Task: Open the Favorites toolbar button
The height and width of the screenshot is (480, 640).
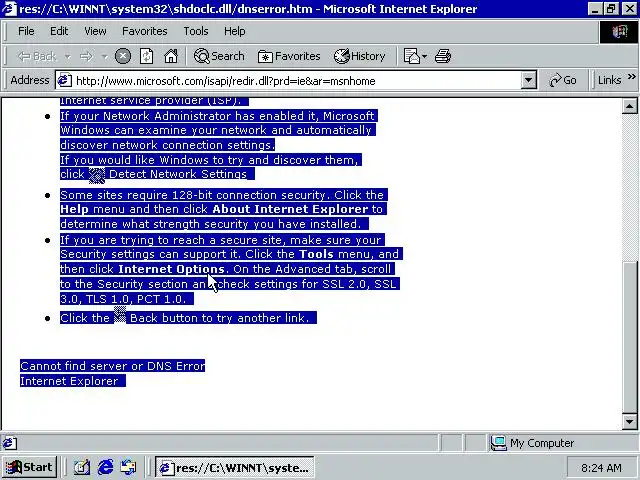Action: [289, 56]
